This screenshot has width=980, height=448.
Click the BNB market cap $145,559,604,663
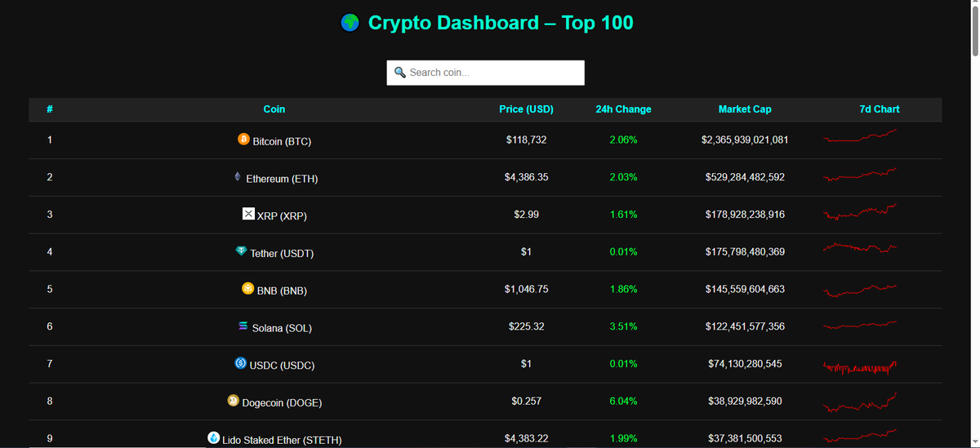pos(745,289)
